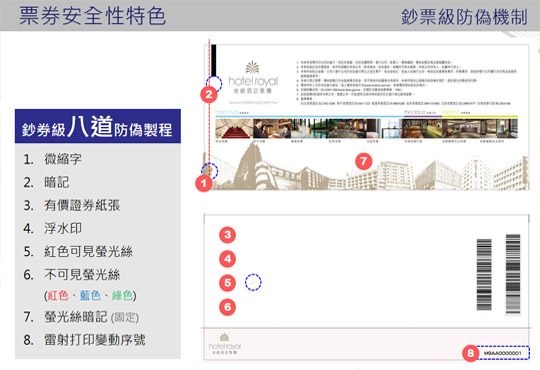Click the serial number M9AA0000001
This screenshot has width=540, height=370.
tap(502, 353)
